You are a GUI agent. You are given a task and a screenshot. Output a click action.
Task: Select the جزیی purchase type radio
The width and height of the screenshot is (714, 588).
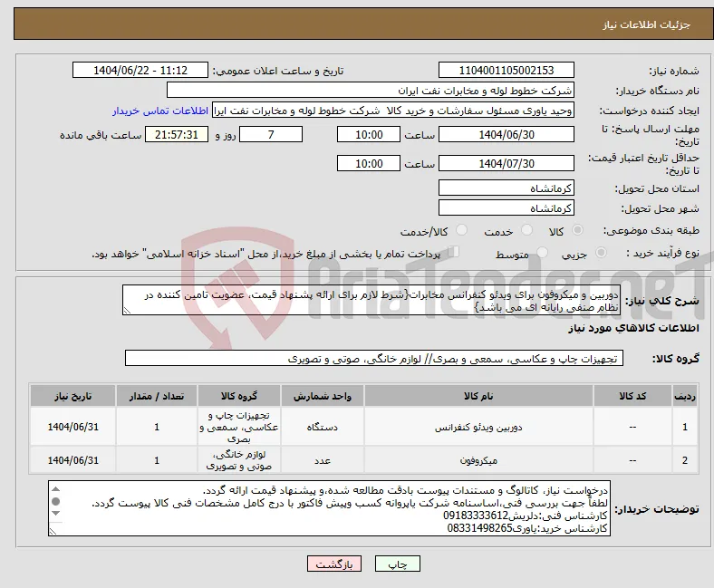601,253
